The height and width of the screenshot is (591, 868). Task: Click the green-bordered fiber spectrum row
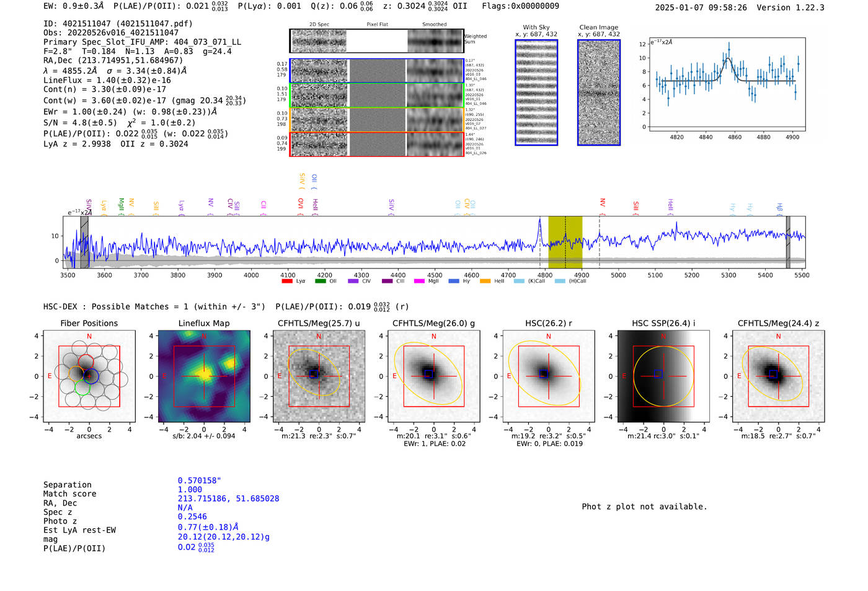coord(377,96)
